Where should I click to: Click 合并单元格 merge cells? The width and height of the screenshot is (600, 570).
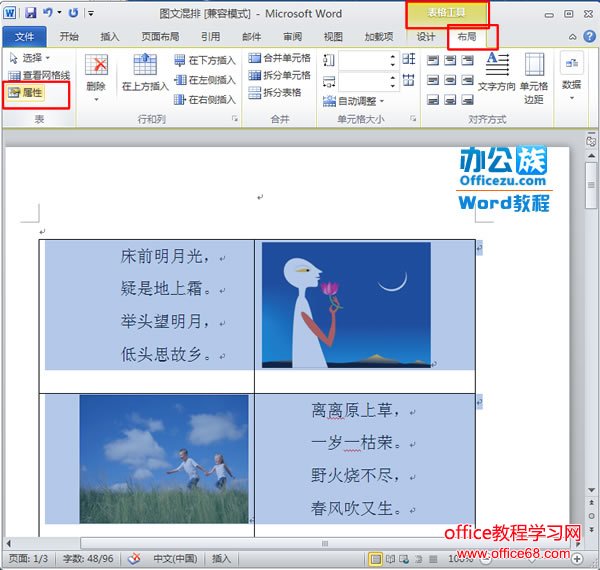279,58
